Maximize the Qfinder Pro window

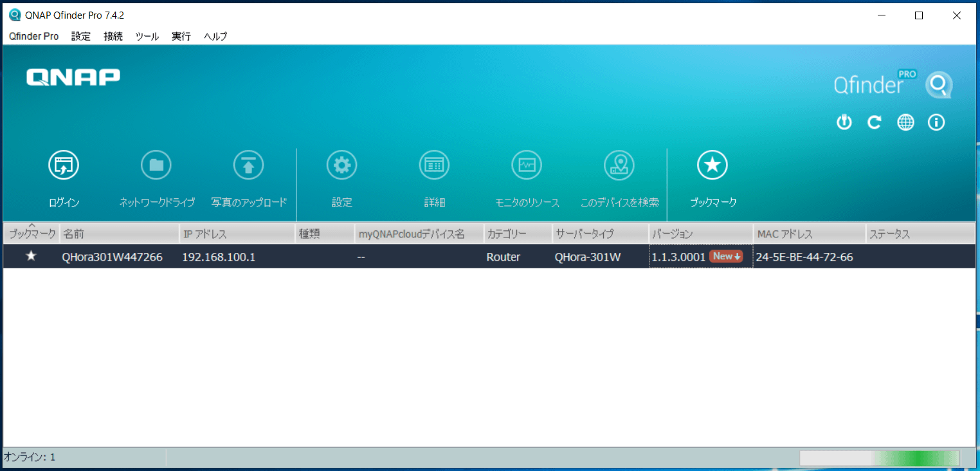[x=919, y=15]
